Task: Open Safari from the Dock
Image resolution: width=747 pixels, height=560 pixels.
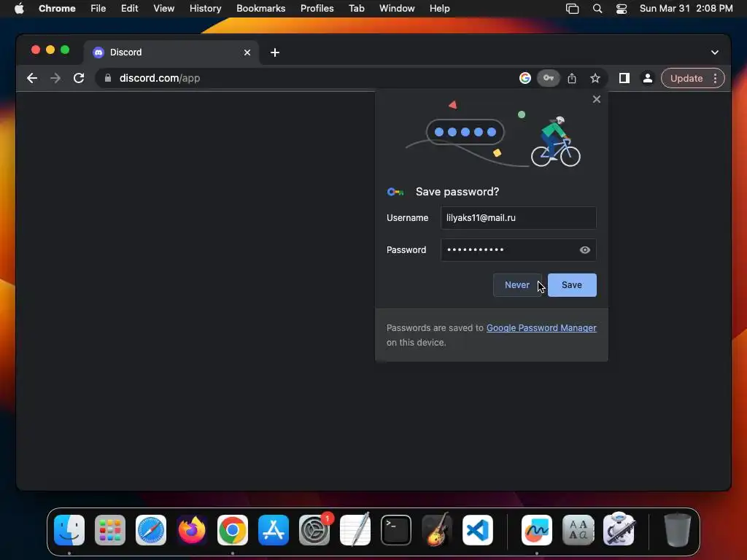Action: (x=151, y=530)
